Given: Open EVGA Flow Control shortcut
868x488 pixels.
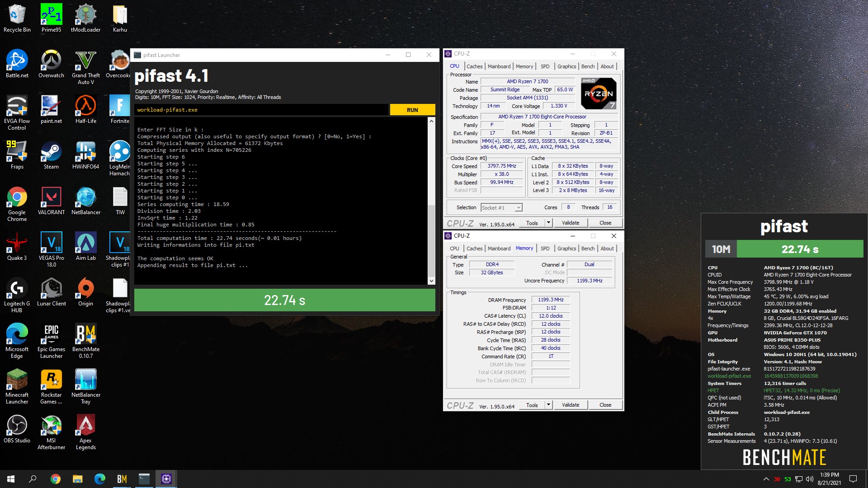Looking at the screenshot, I should coord(17,113).
